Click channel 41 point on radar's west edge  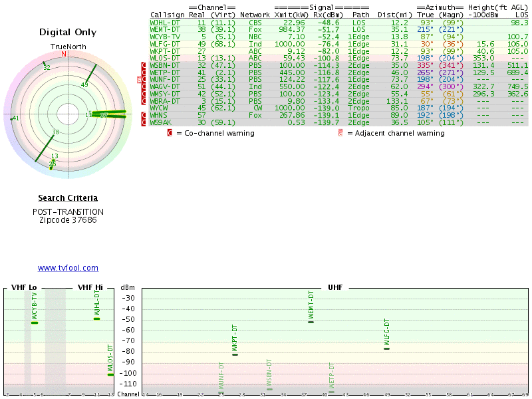(x=11, y=119)
